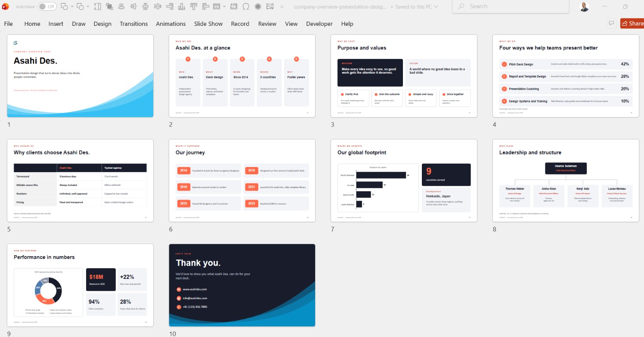Image resolution: width=644 pixels, height=337 pixels.
Task: Select the dark 'Thank you.' slide
Action: click(242, 285)
